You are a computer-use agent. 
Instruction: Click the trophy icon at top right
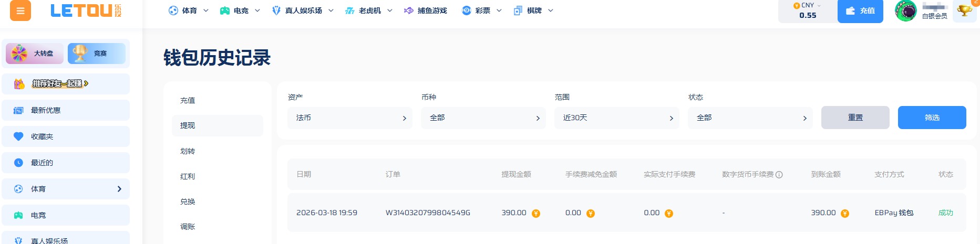[964, 10]
